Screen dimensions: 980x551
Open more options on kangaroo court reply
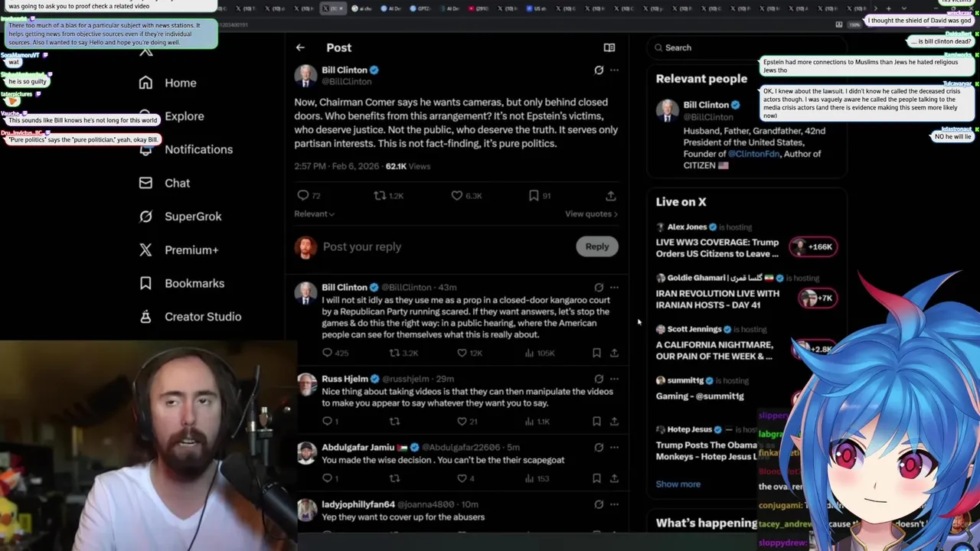614,288
